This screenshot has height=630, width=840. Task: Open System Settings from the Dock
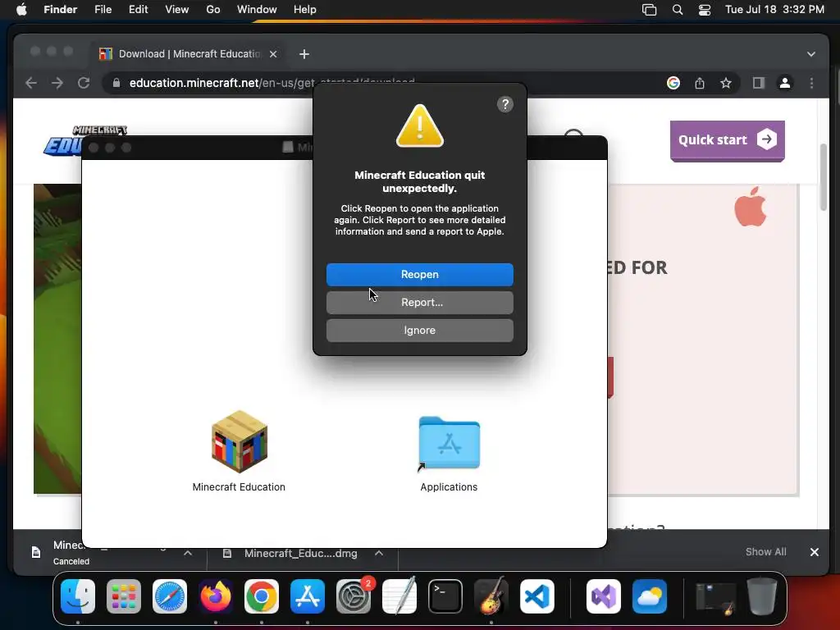tap(354, 596)
